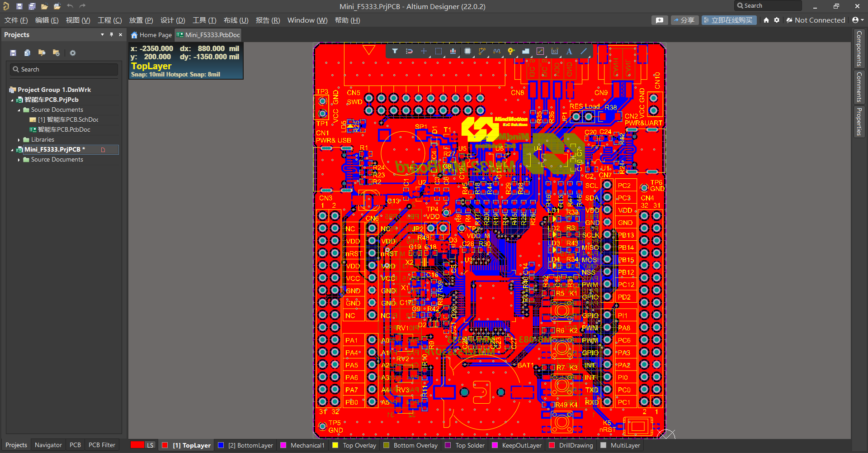This screenshot has width=868, height=453.
Task: Select the align objects tool
Action: click(x=453, y=51)
